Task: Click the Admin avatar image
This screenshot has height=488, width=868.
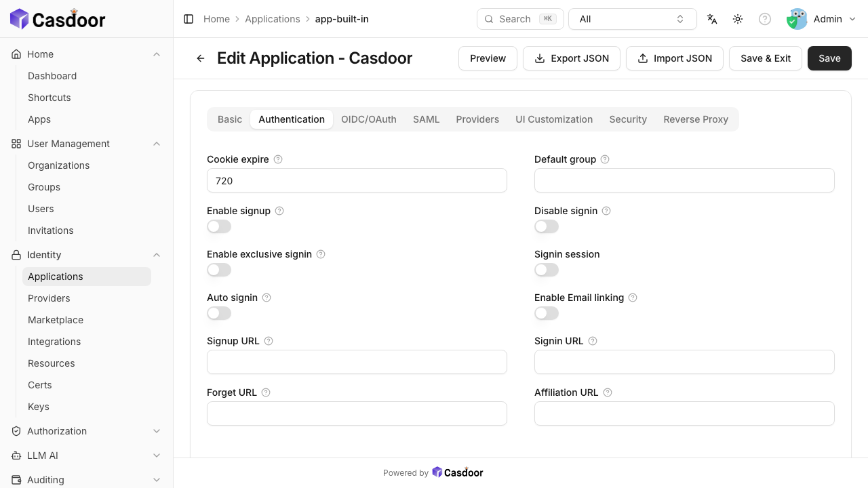Action: 797,19
